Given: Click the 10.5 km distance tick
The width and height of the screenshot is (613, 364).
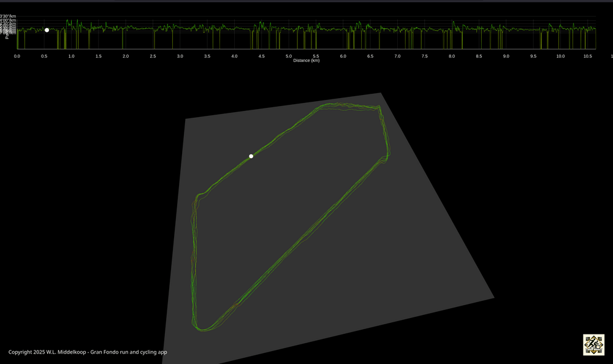Looking at the screenshot, I should pyautogui.click(x=587, y=55).
